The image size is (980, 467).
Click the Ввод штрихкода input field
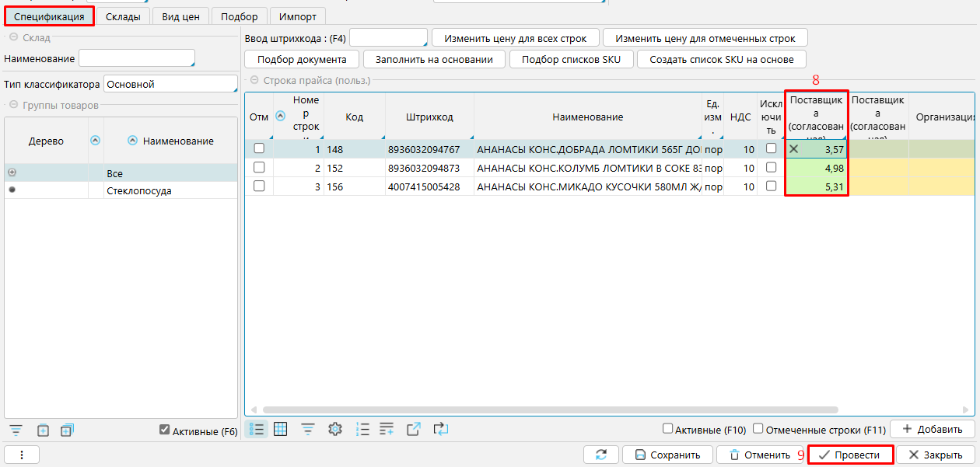[387, 37]
